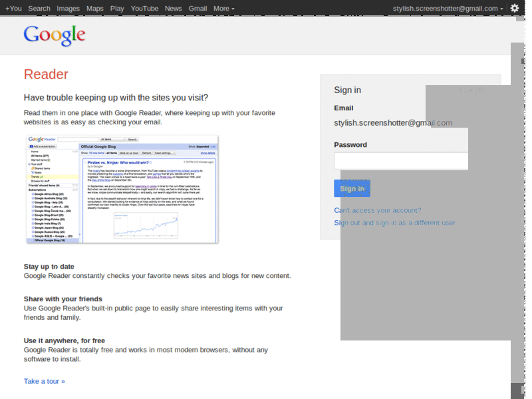Open Play in top bar
The height and width of the screenshot is (399, 532).
coord(117,9)
